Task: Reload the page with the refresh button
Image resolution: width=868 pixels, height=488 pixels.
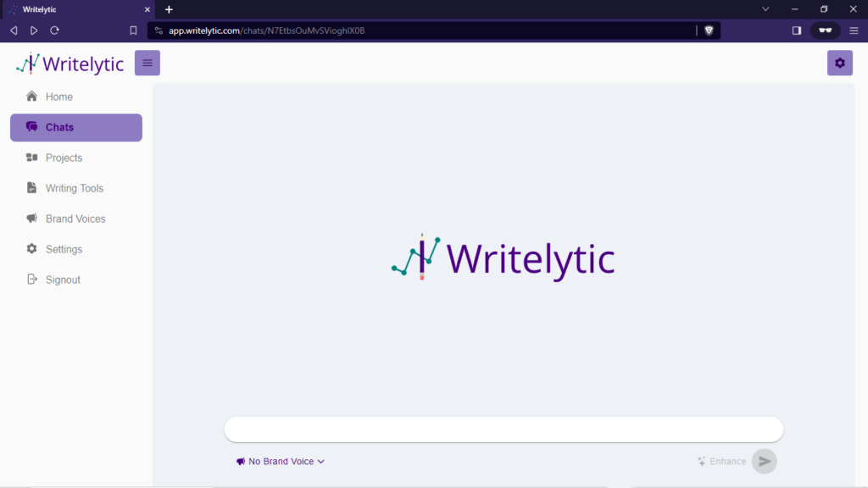Action: pyautogui.click(x=54, y=30)
